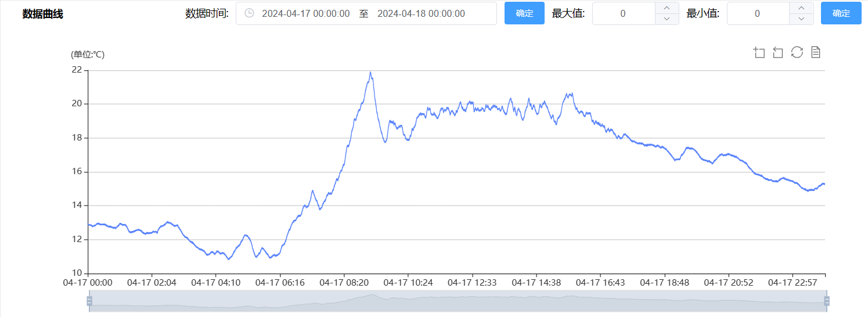Decrease 最小值 with the down arrow

pos(801,19)
